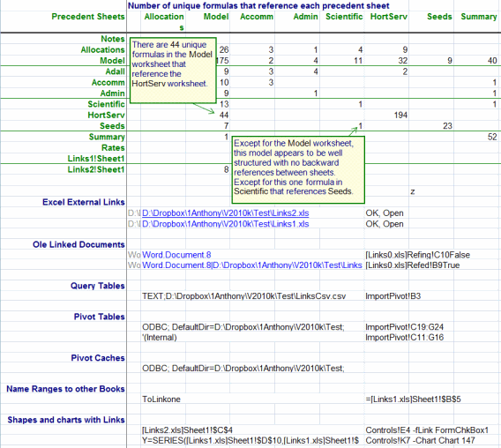Open the Links1.xls hyperlink
The width and height of the screenshot is (501, 448).
point(225,224)
